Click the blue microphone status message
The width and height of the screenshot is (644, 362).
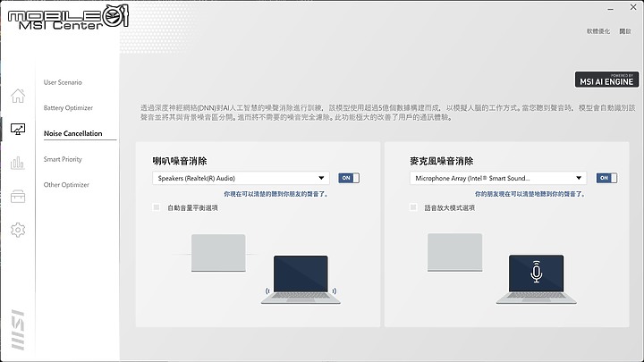530,194
